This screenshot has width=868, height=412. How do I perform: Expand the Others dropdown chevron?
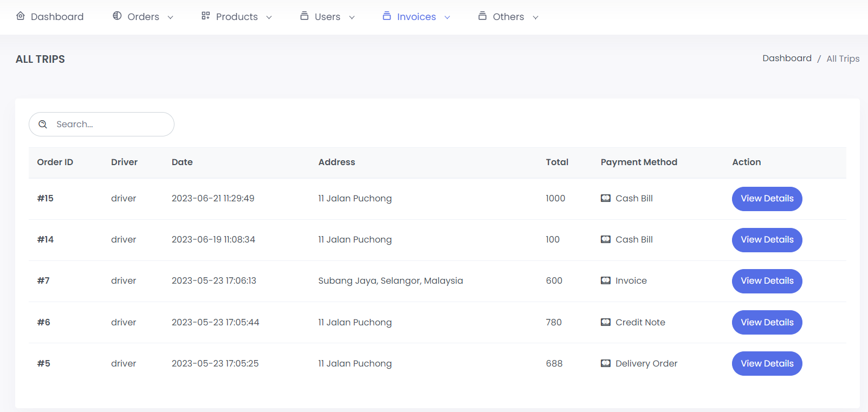(535, 17)
